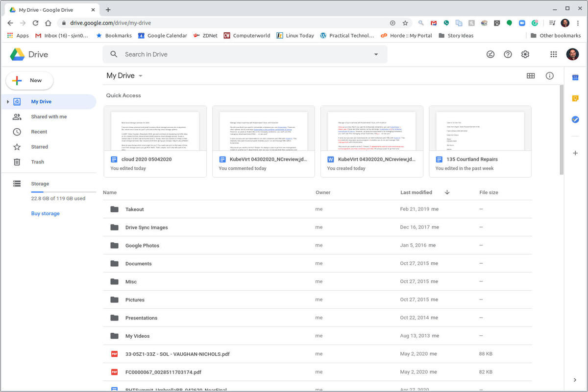This screenshot has height=392, width=588.
Task: Click the Buy storage link
Action: tap(45, 213)
